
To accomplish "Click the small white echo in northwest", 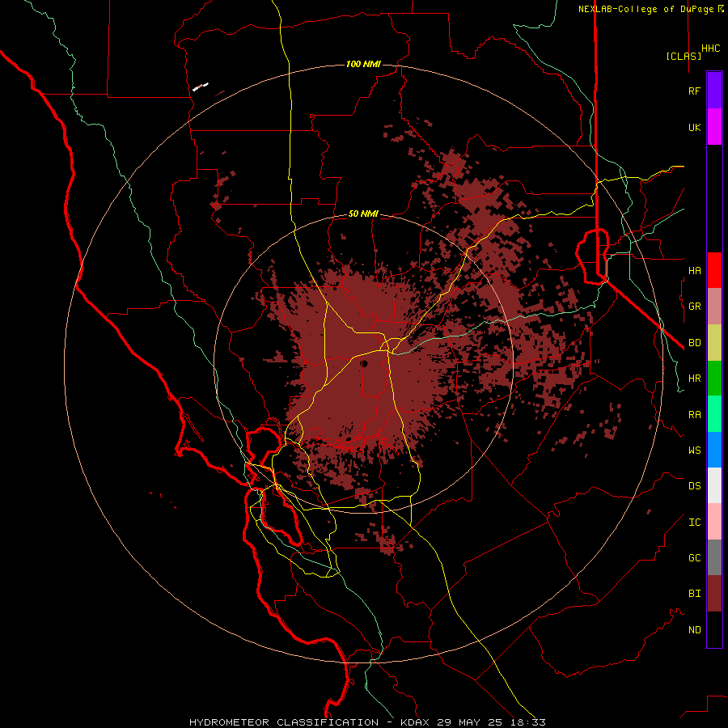I will coord(201,87).
